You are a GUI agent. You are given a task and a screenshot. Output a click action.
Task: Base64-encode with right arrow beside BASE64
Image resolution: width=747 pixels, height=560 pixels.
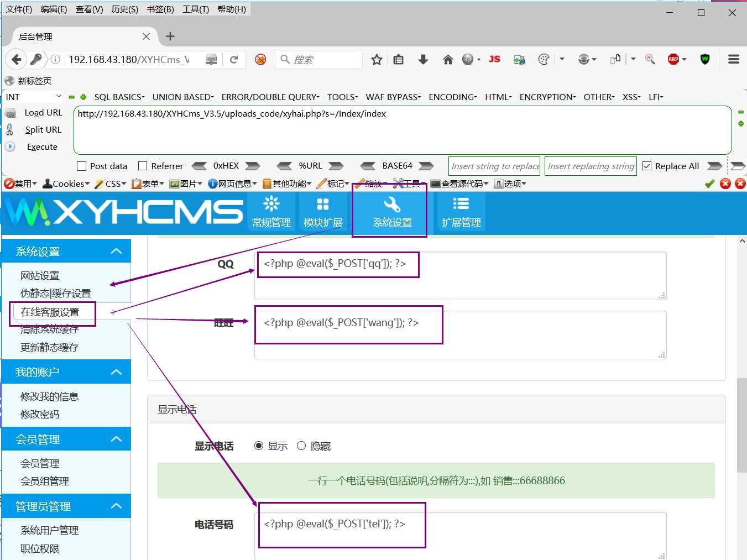(x=426, y=166)
